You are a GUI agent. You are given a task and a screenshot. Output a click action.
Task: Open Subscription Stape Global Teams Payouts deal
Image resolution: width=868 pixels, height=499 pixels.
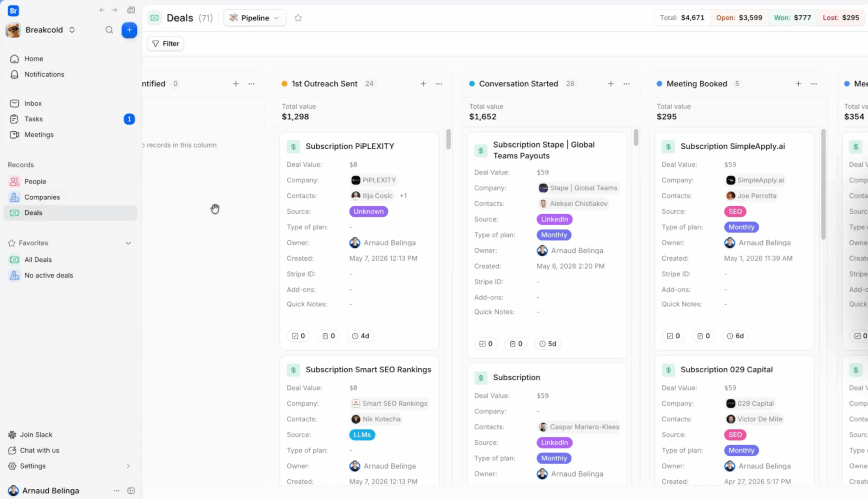point(544,150)
